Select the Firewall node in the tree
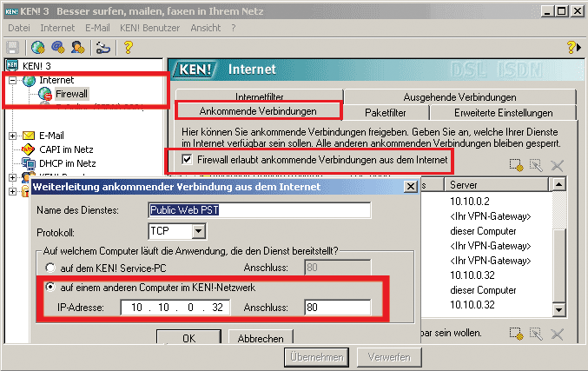 pyautogui.click(x=71, y=94)
